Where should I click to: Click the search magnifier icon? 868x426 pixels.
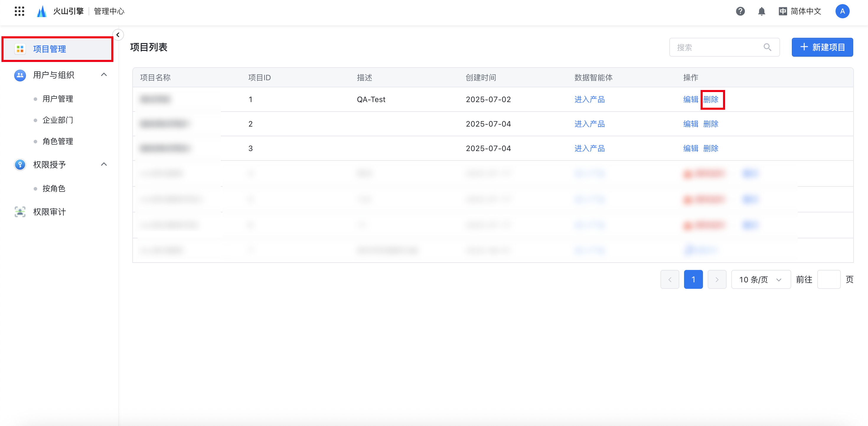click(767, 47)
